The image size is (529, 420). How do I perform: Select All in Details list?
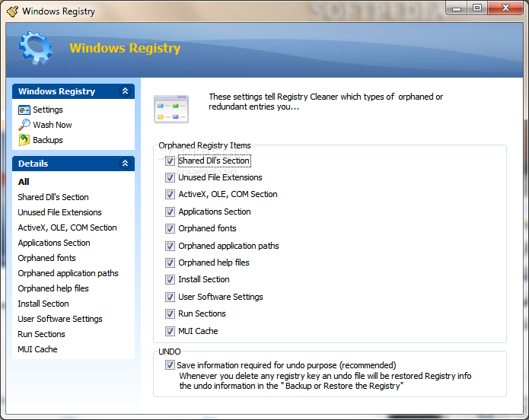24,182
